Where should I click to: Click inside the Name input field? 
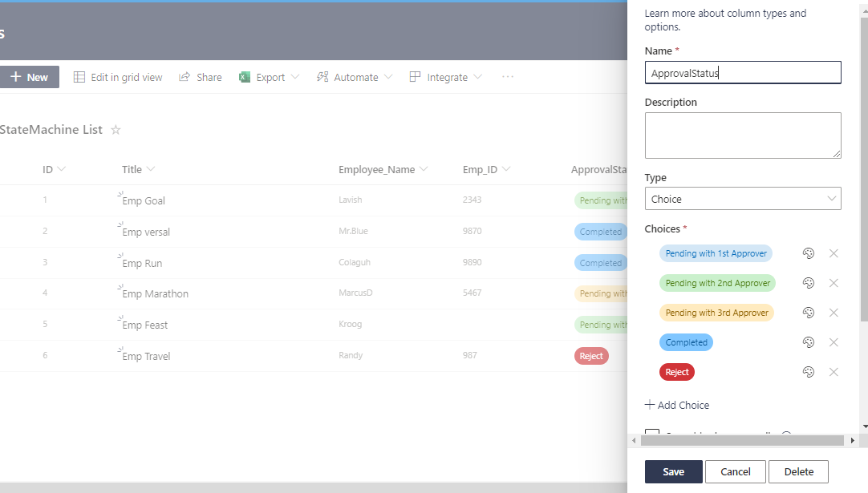coord(742,72)
